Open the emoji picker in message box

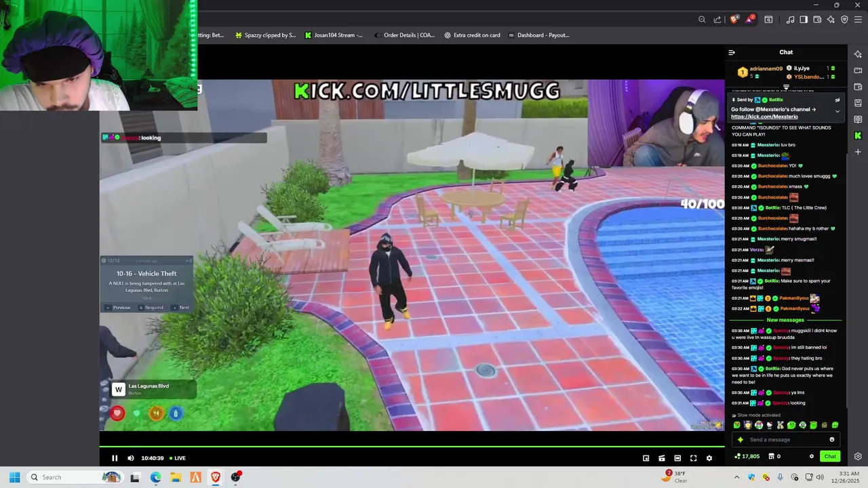pyautogui.click(x=832, y=440)
